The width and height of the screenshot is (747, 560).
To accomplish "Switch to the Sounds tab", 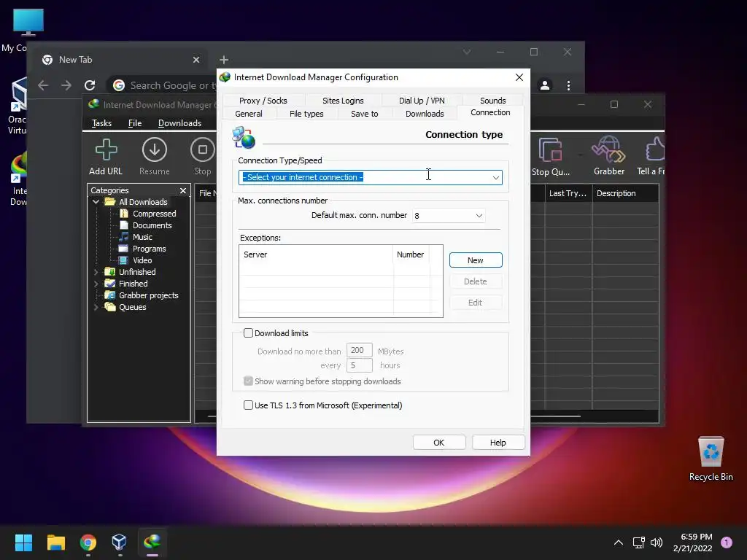I will [492, 101].
